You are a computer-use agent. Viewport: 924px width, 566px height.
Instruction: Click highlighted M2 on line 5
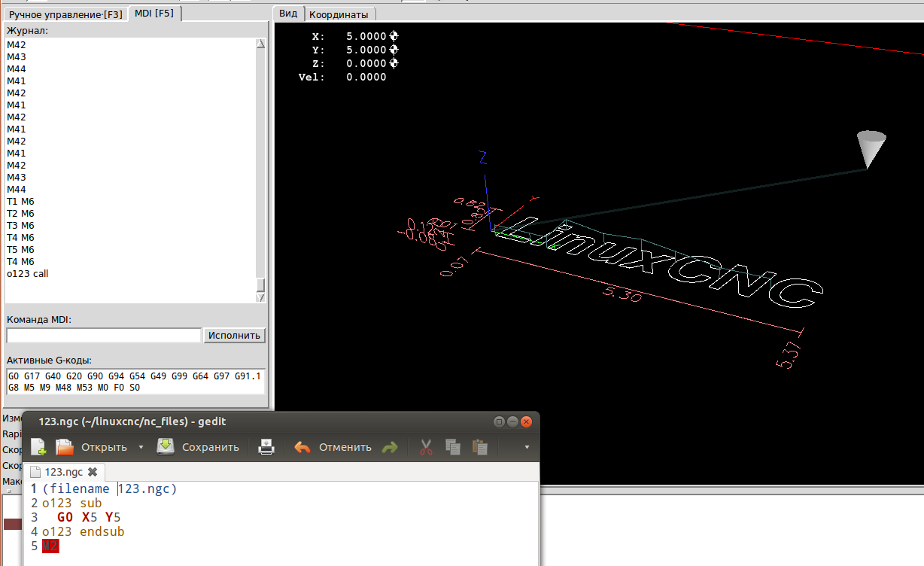(x=50, y=546)
